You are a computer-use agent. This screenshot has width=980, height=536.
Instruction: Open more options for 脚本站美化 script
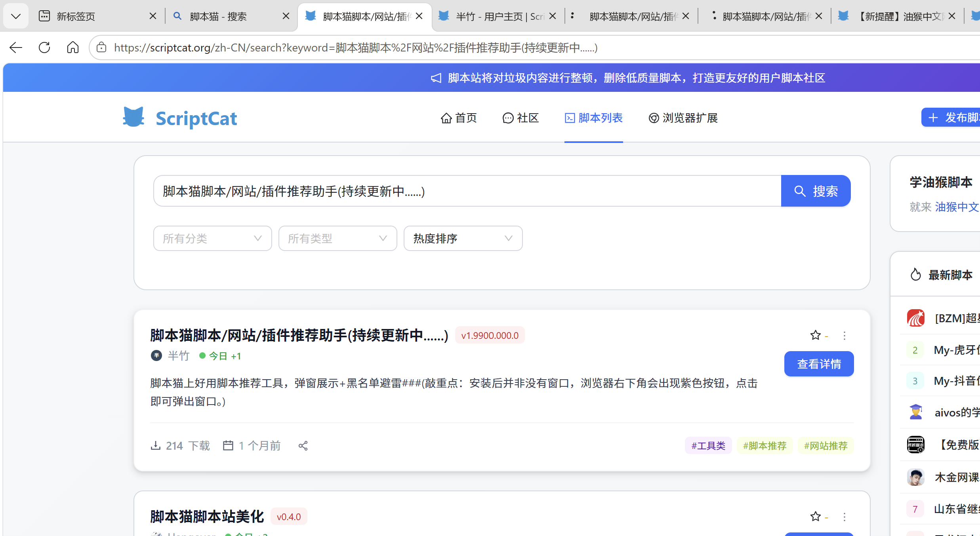(845, 517)
